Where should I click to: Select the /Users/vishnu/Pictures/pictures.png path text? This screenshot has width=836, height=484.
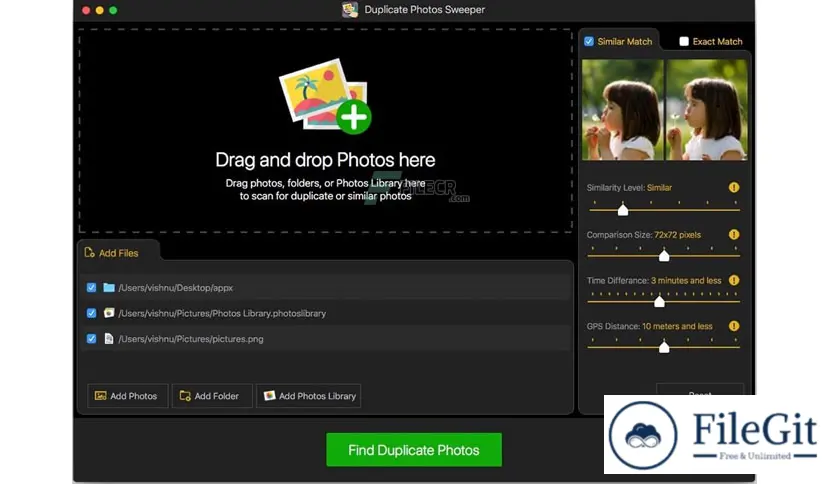190,338
